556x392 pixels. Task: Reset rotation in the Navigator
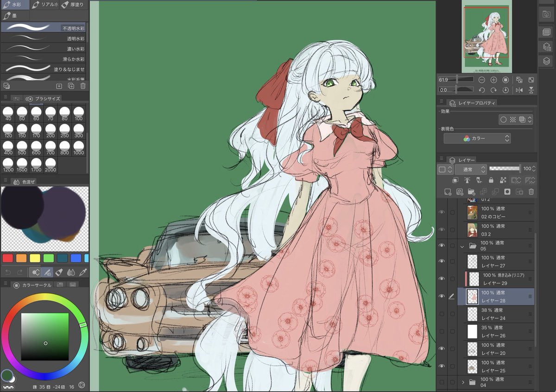[x=505, y=90]
